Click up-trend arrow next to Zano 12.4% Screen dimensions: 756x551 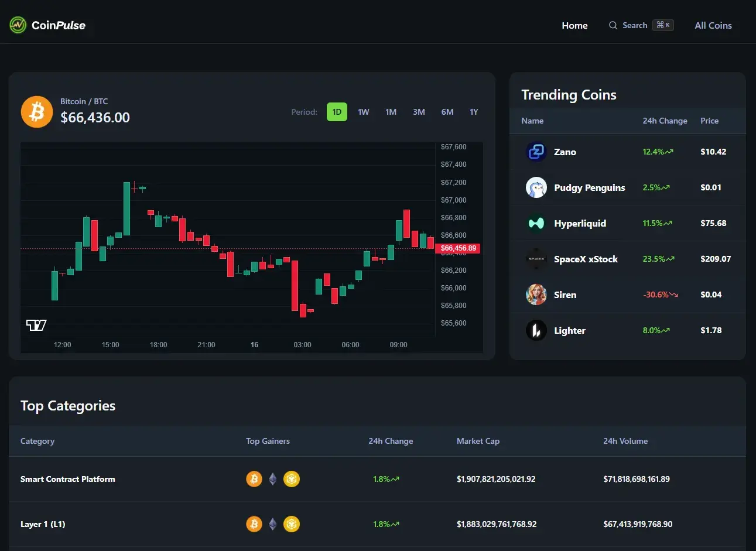(669, 152)
